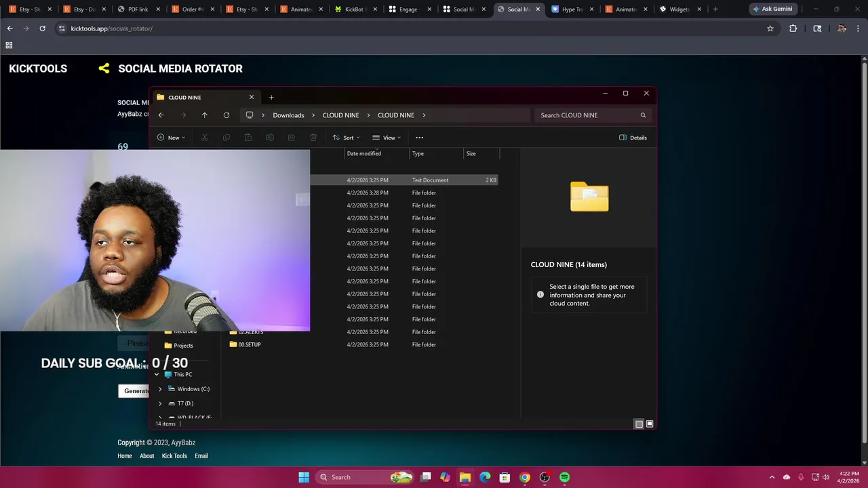The image size is (868, 488).
Task: Open the View dropdown
Action: 387,138
